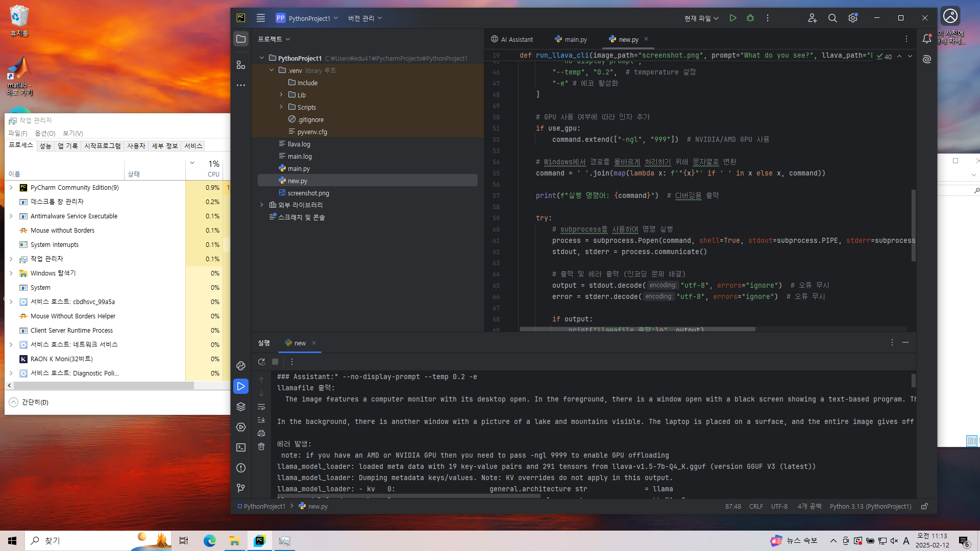The image size is (980, 551).
Task: Click the Rerun icon in the Run panel
Action: pos(261,362)
